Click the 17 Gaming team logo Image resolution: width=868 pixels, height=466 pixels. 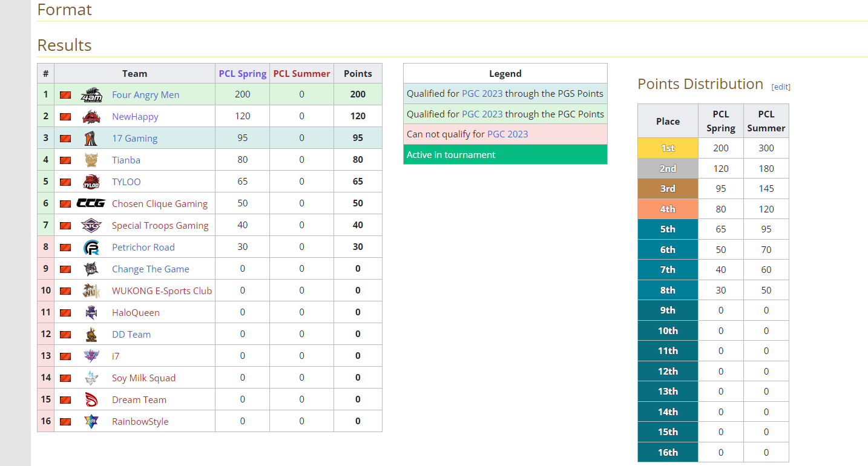click(91, 139)
